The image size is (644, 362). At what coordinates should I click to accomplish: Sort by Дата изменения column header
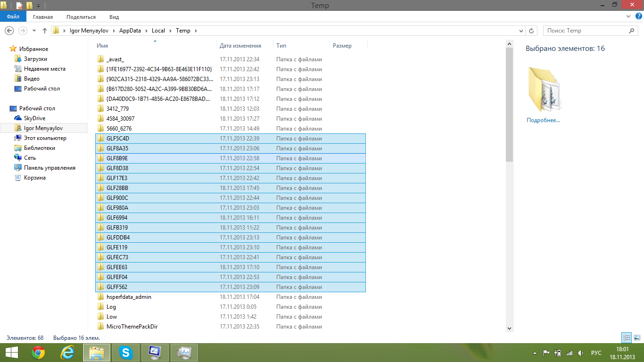pos(240,46)
